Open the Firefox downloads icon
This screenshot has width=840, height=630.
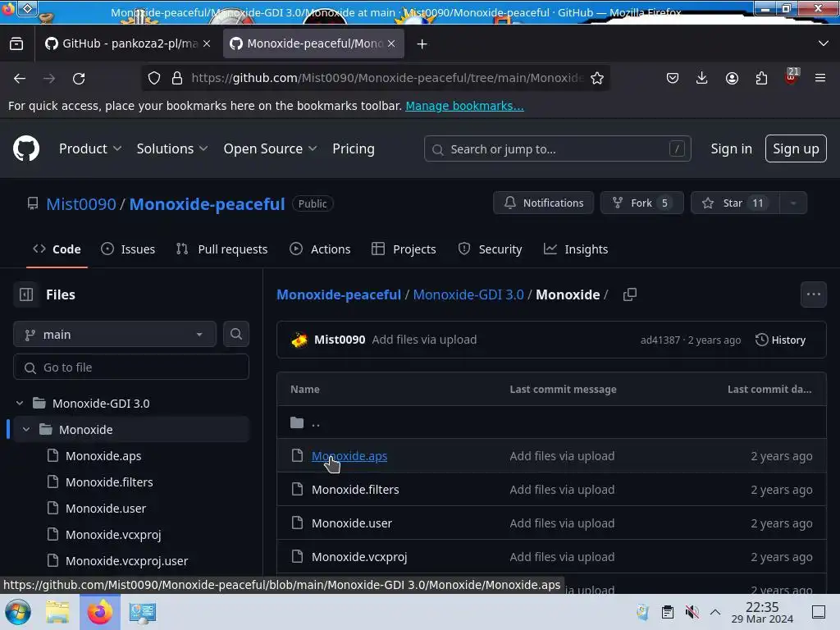702,78
